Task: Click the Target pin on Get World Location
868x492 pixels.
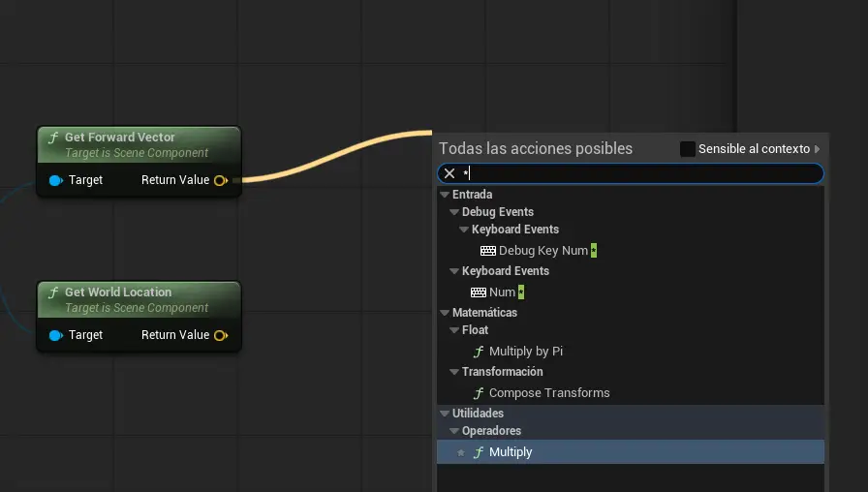Action: (x=56, y=335)
